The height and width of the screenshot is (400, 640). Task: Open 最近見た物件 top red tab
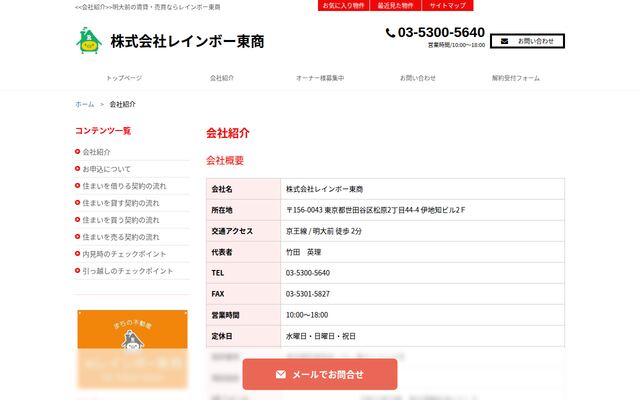395,5
